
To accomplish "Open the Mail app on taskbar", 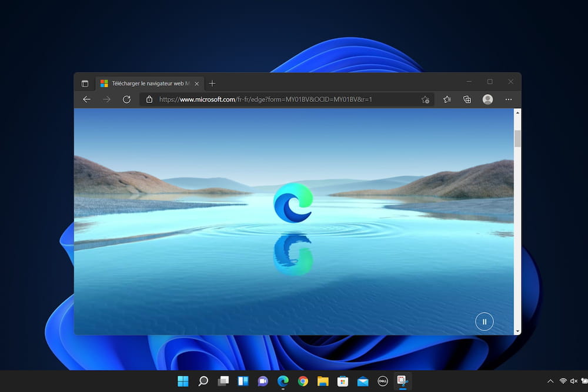I will (x=363, y=381).
